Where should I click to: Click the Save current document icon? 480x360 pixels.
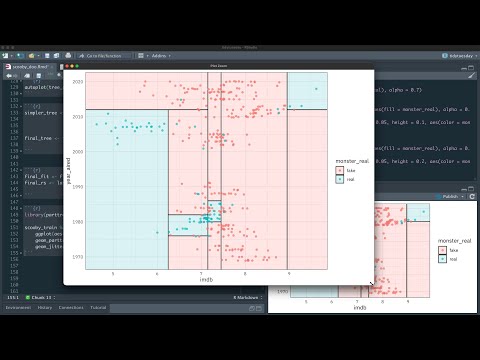(47, 56)
